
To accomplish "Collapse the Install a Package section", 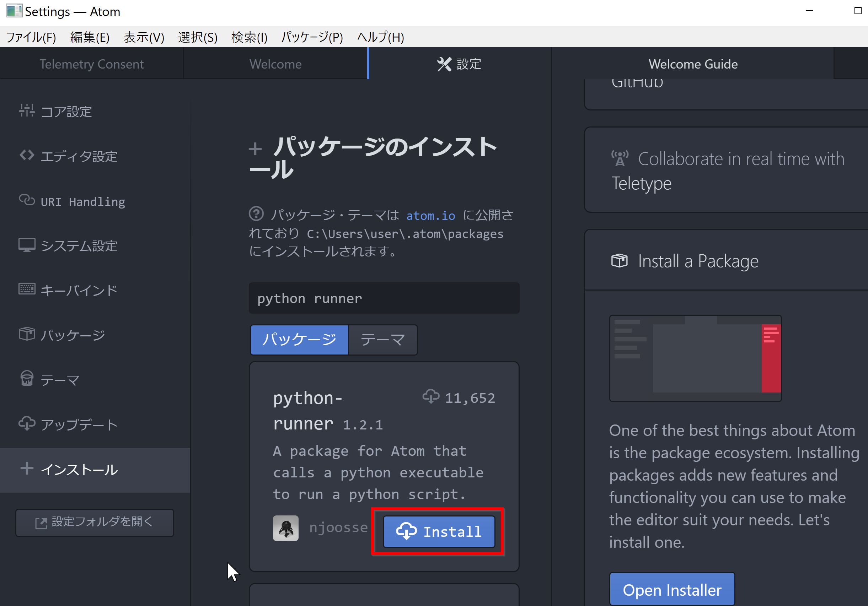I will pyautogui.click(x=727, y=261).
